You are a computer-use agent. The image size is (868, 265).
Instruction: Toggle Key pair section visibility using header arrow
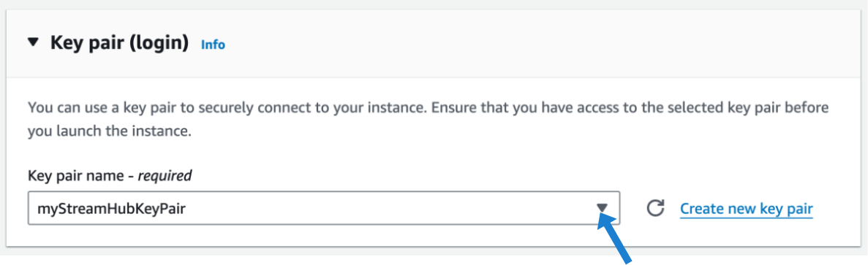tap(34, 42)
